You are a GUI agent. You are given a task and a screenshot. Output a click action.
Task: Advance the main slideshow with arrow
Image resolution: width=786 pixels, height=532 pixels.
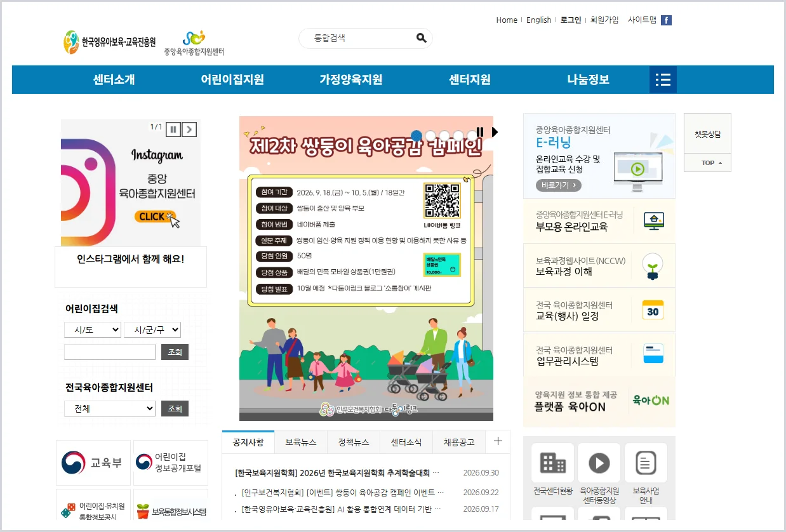tap(495, 132)
